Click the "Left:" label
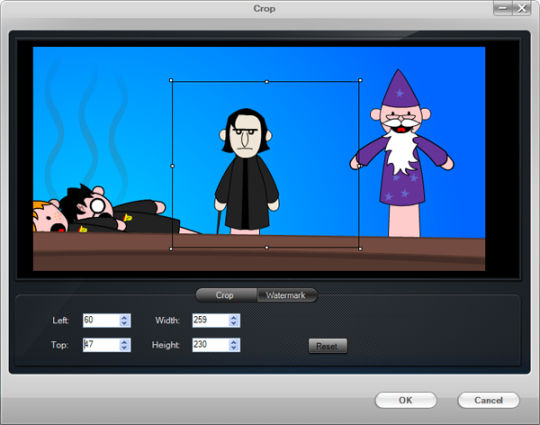The height and width of the screenshot is (425, 540). [61, 321]
